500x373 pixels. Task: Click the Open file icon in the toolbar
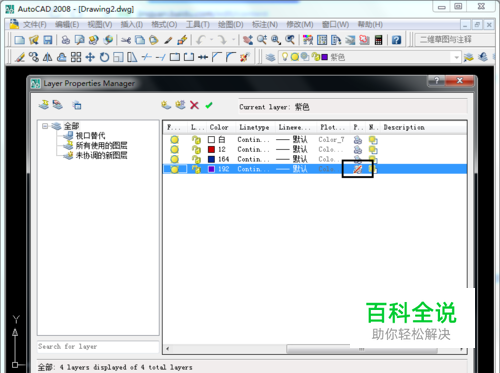point(34,40)
